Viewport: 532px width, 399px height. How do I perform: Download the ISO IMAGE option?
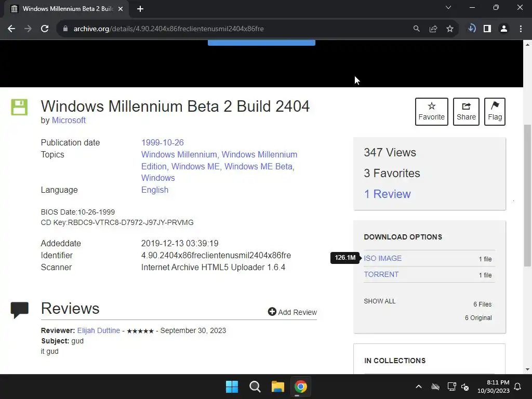coord(383,259)
